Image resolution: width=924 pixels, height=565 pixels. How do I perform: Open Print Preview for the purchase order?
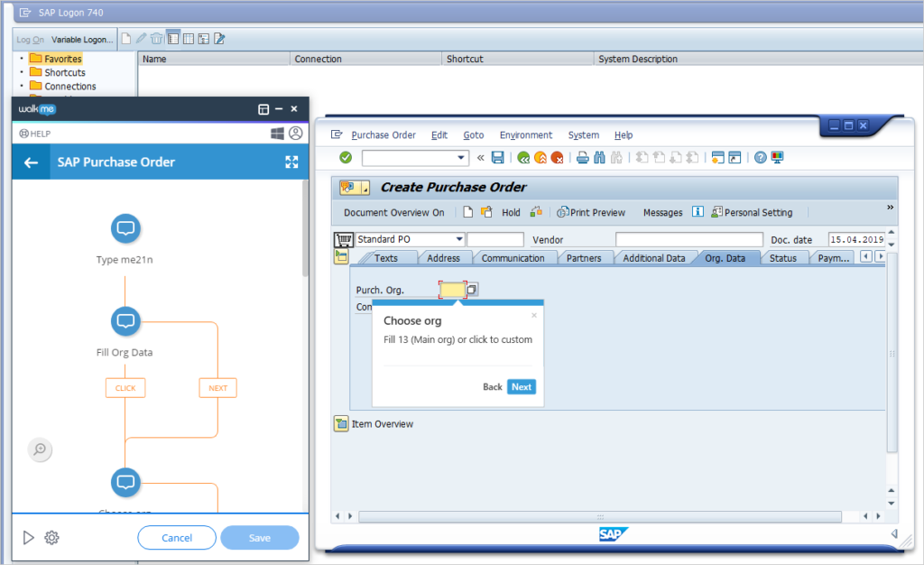(x=591, y=211)
